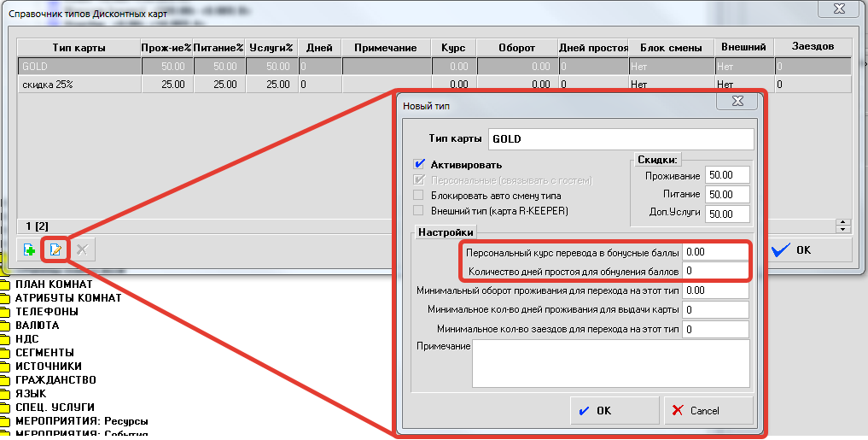The width and height of the screenshot is (868, 440).
Task: Close the Новый тип dialog window
Action: [737, 102]
